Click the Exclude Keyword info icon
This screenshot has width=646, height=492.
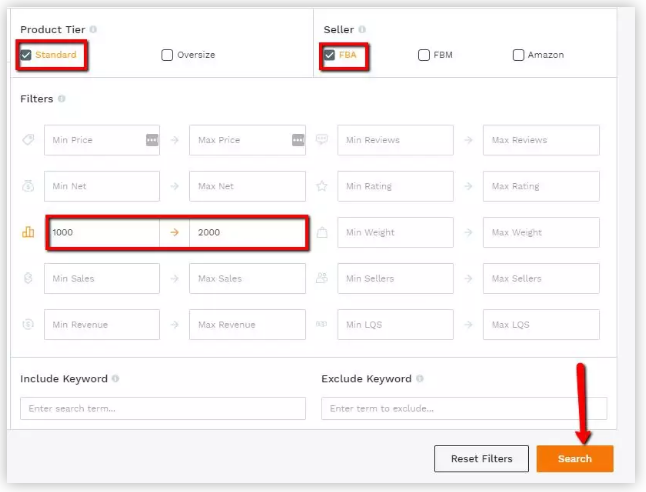[421, 379]
